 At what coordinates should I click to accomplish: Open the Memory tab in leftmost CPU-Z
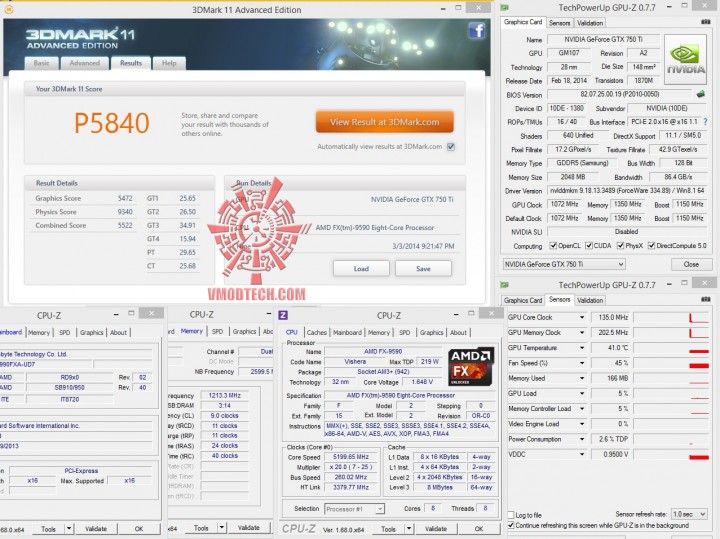[39, 332]
